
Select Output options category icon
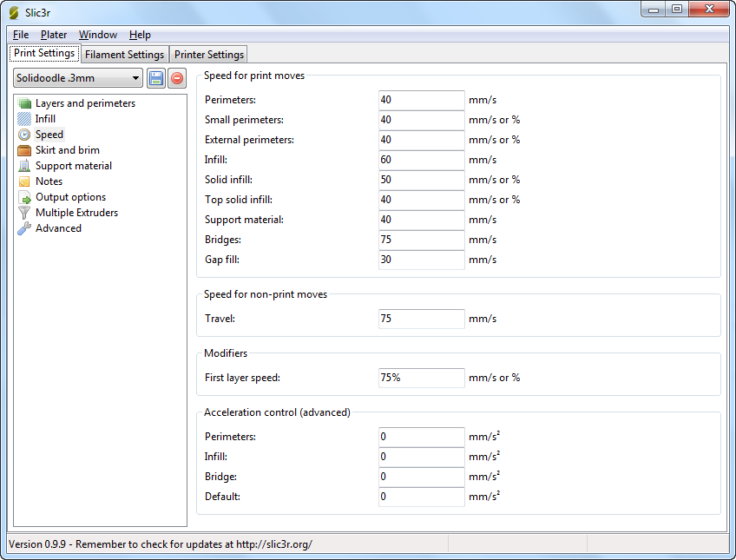pos(24,197)
